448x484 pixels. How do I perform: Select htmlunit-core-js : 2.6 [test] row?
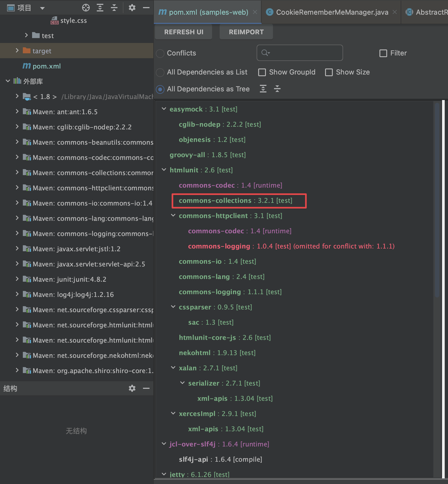(x=225, y=338)
